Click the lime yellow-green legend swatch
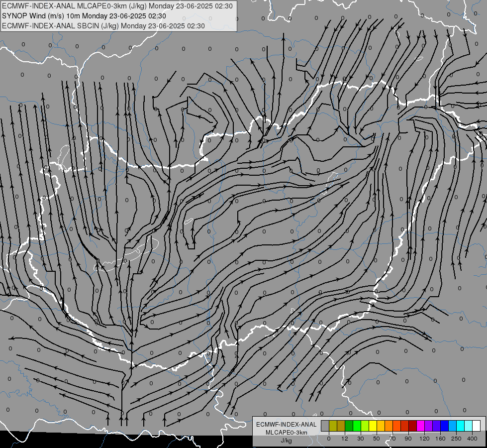This screenshot has width=487, height=448. [x=365, y=426]
